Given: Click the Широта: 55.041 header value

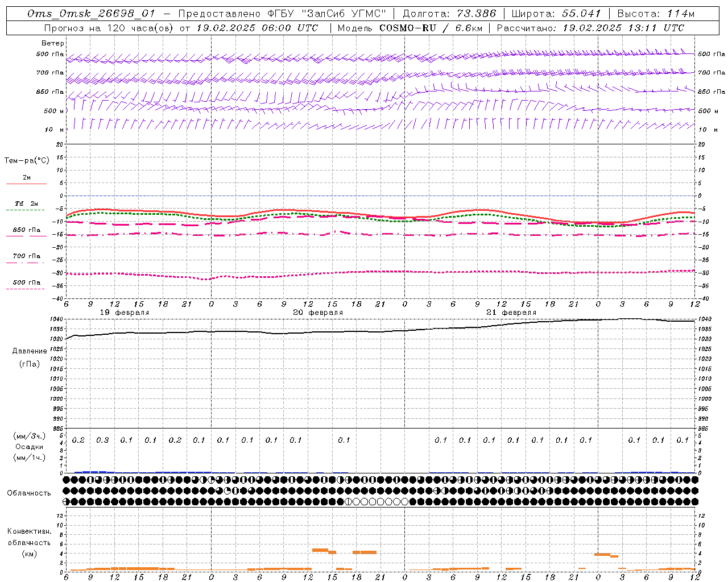Looking at the screenshot, I should point(556,14).
